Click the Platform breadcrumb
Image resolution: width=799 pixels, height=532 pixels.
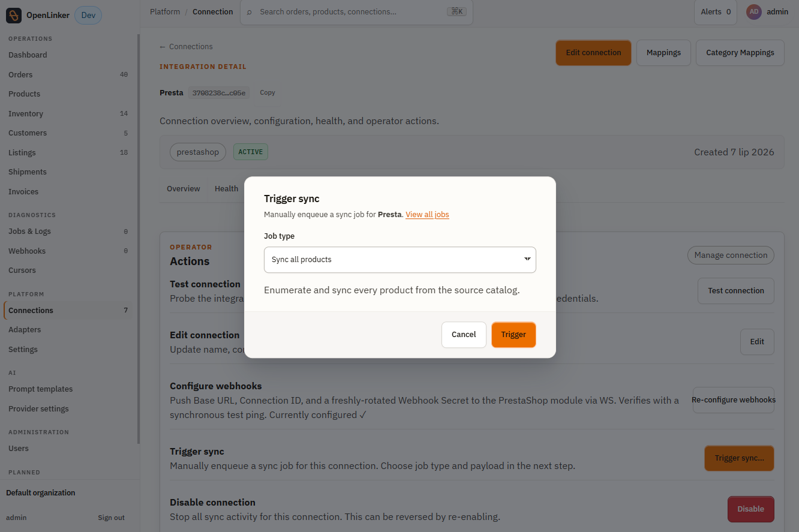coord(165,12)
